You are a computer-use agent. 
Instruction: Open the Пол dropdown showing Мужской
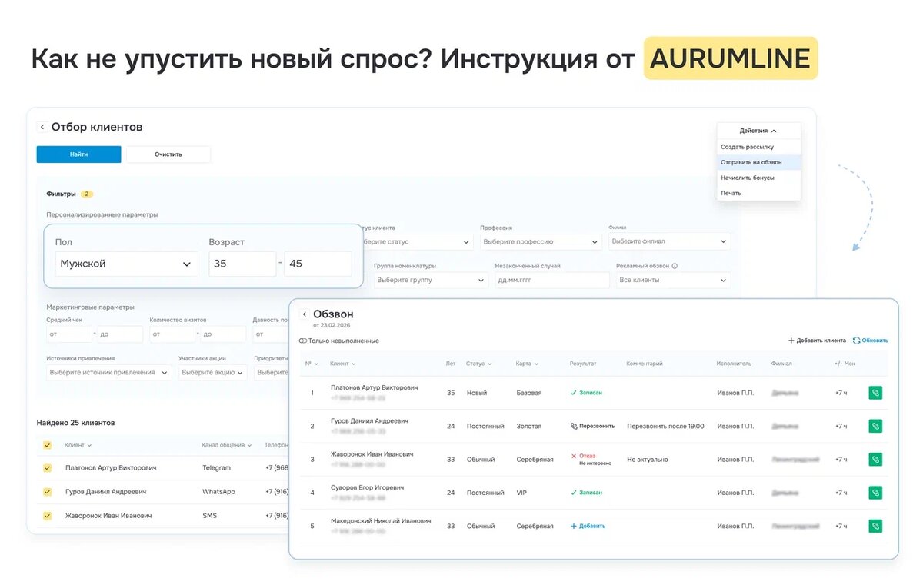point(126,264)
